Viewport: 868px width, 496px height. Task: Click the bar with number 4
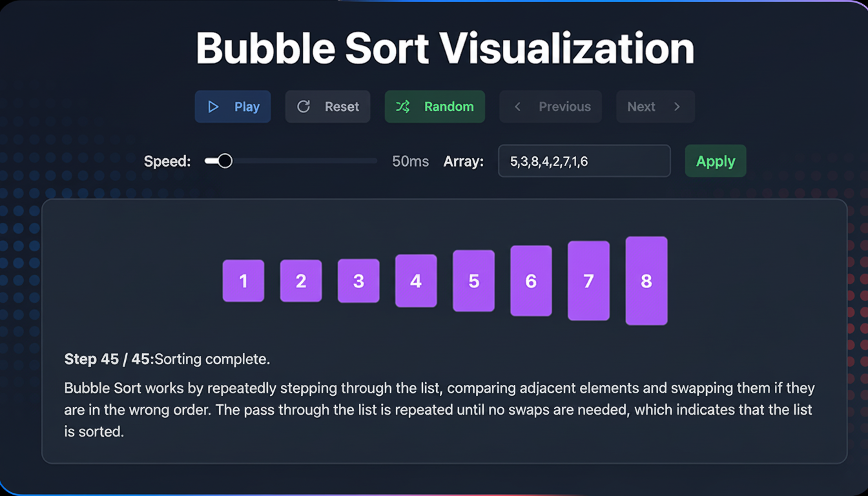(416, 281)
